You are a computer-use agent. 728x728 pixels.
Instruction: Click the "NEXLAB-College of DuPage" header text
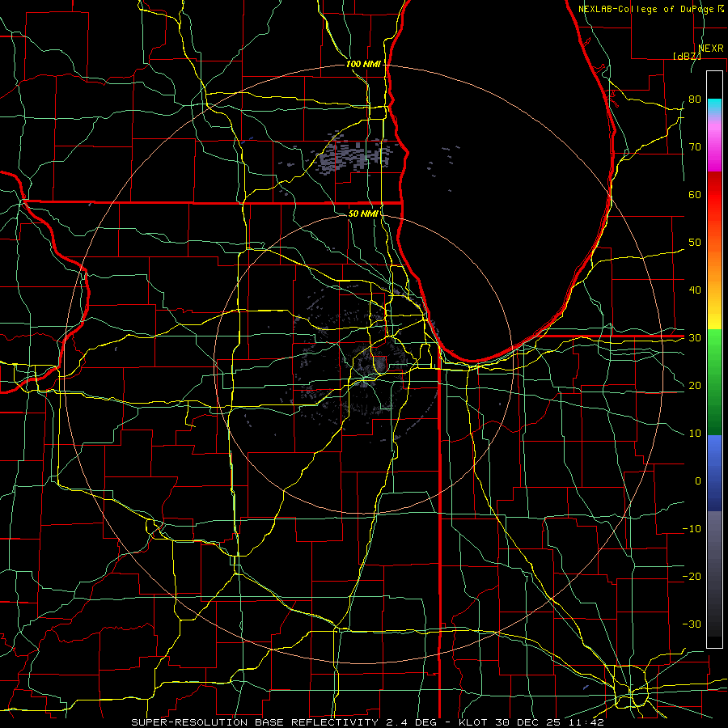pyautogui.click(x=647, y=9)
